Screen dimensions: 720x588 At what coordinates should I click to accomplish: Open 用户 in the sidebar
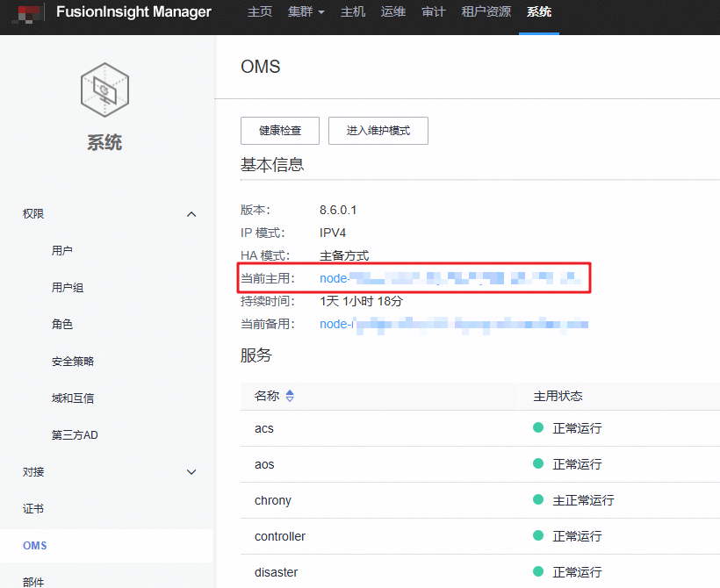coord(62,251)
